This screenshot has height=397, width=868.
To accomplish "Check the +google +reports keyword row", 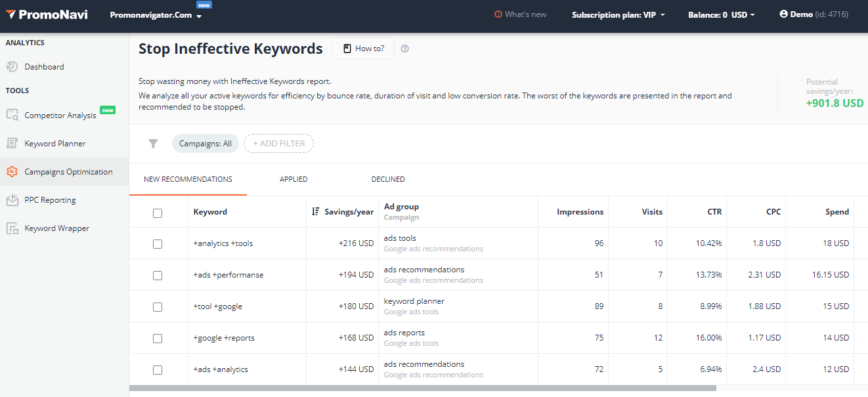I will point(158,338).
